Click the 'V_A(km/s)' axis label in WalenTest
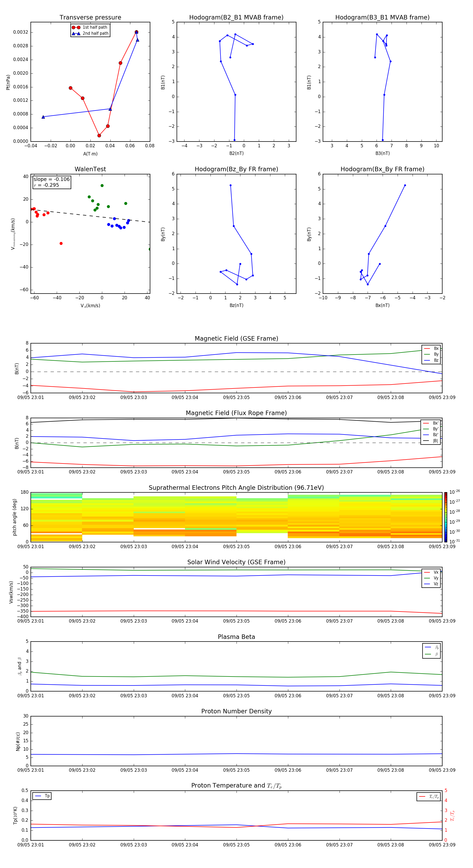The height and width of the screenshot is (868, 473). 90,306
